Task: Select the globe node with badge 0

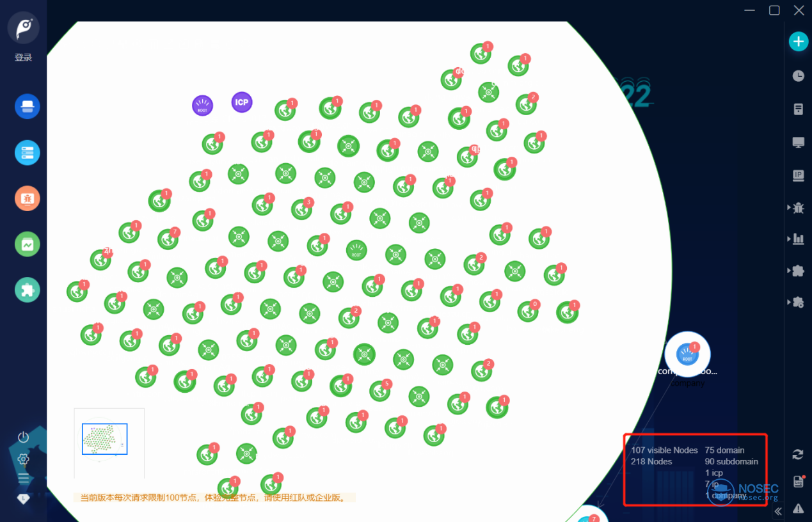Action: [529, 311]
